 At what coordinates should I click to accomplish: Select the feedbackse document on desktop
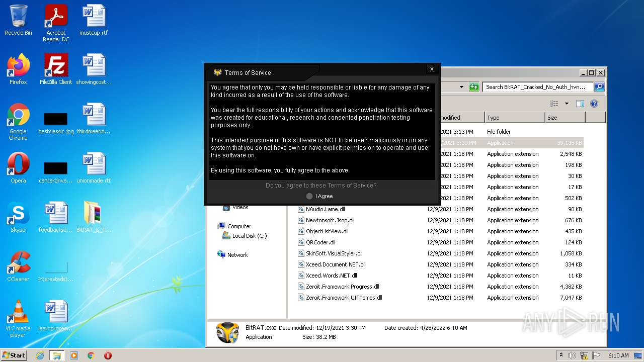click(56, 217)
